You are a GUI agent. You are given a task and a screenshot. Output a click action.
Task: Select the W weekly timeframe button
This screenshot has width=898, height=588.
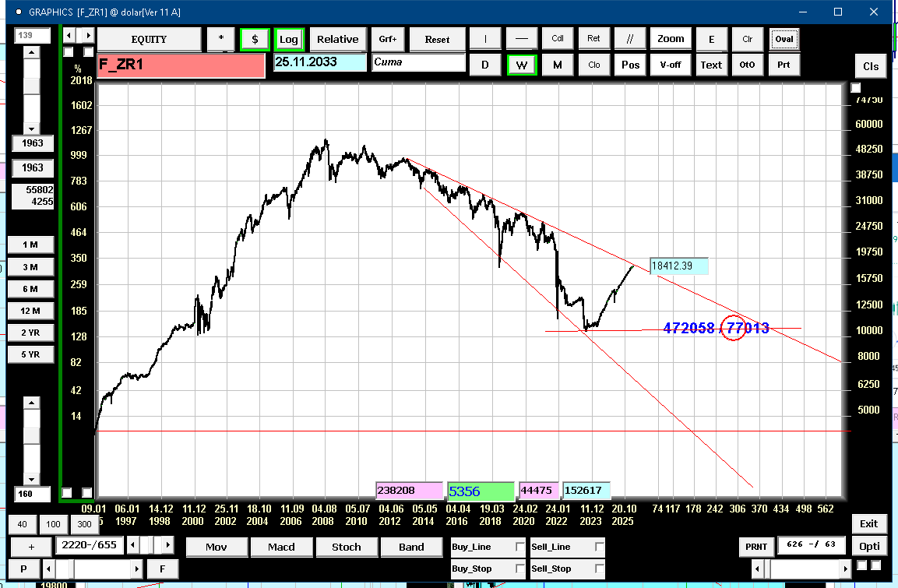522,65
